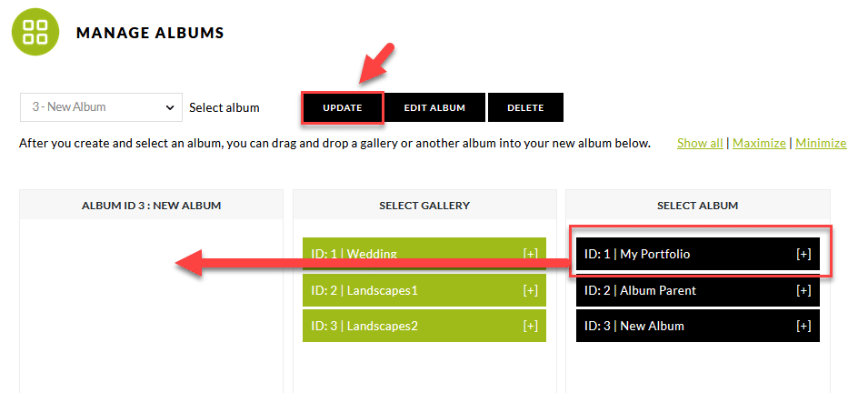
Task: Expand the My Portfolio album [+] icon
Action: (803, 254)
